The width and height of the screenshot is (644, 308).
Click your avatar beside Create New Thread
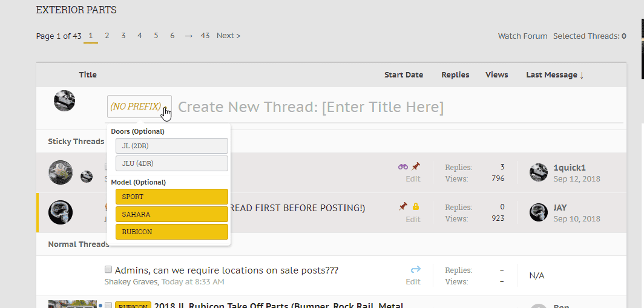[x=65, y=100]
